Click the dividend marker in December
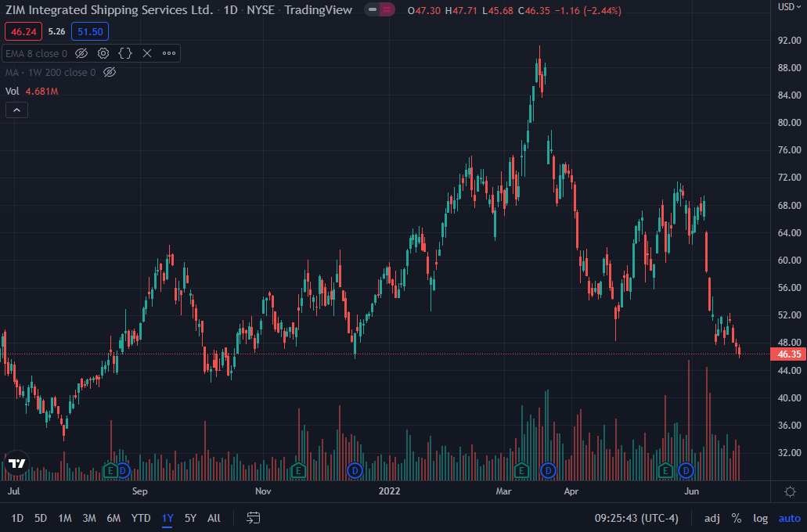The image size is (807, 532). pyautogui.click(x=355, y=470)
